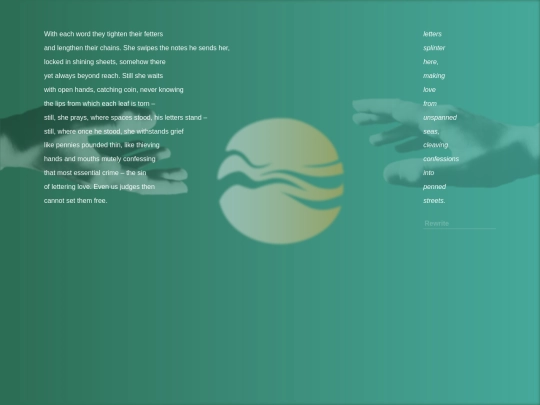Click the italic word 'letters'
The width and height of the screenshot is (540, 405).
(432, 34)
